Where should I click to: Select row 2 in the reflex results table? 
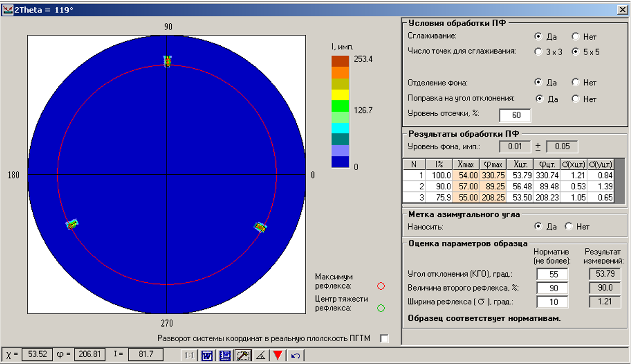(414, 187)
